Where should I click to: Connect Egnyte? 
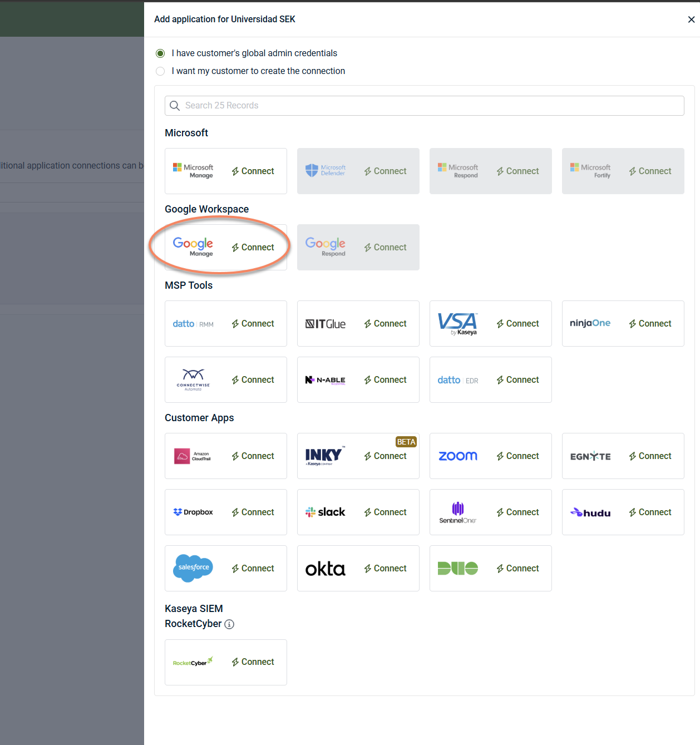click(650, 456)
